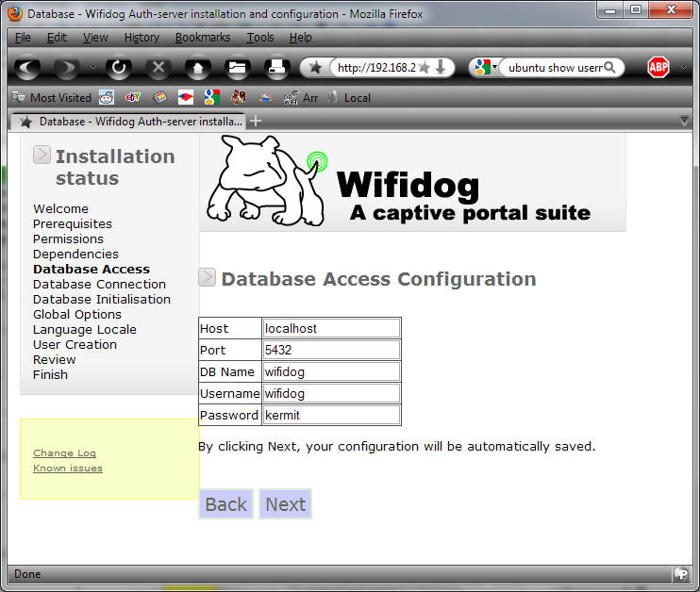Click the Password field containing kermit
This screenshot has height=592, width=700.
click(x=331, y=415)
